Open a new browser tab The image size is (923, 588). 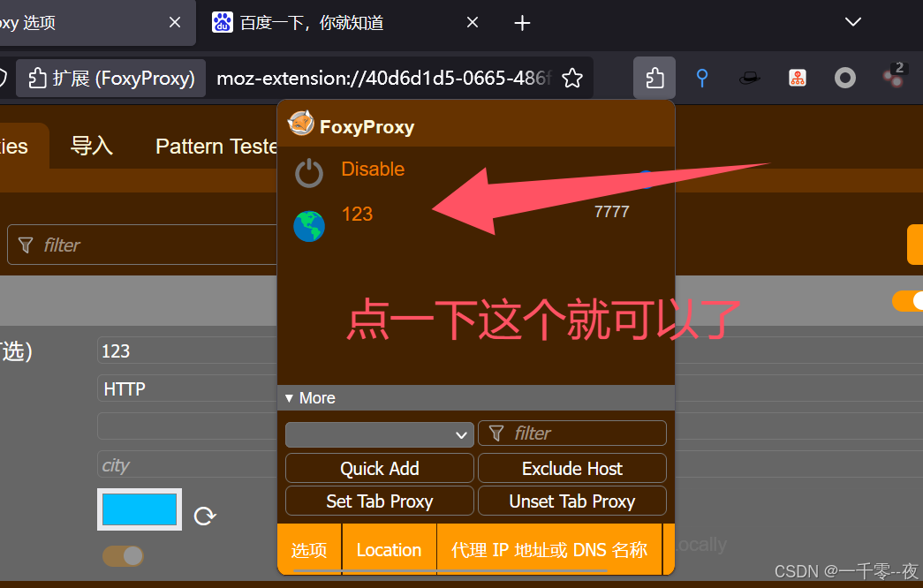pyautogui.click(x=522, y=23)
